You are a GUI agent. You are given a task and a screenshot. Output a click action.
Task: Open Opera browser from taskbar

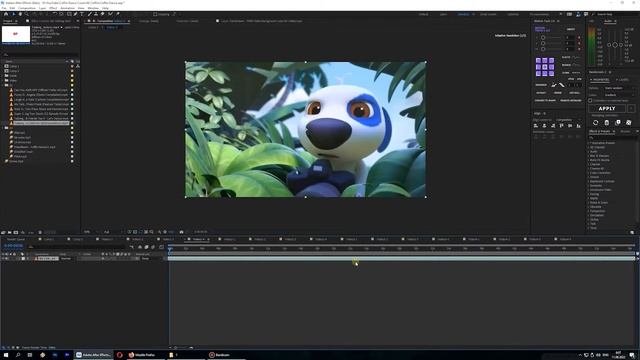click(x=120, y=355)
